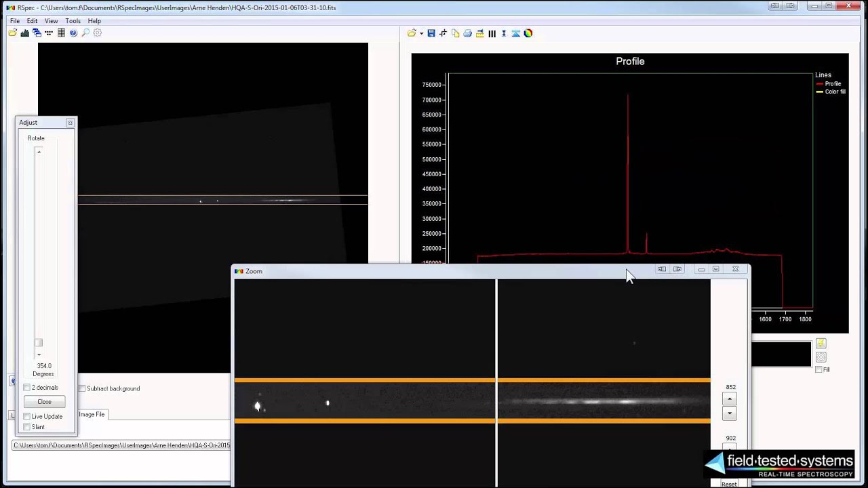Click the calibrate crosshair icon in the profile toolbar

click(x=443, y=33)
